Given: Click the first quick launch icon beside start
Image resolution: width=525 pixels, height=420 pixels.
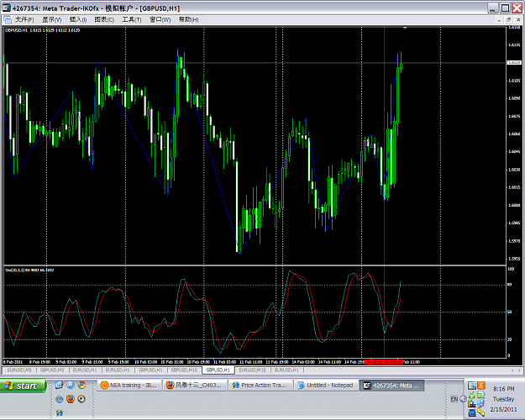Looking at the screenshot, I should 60,386.
